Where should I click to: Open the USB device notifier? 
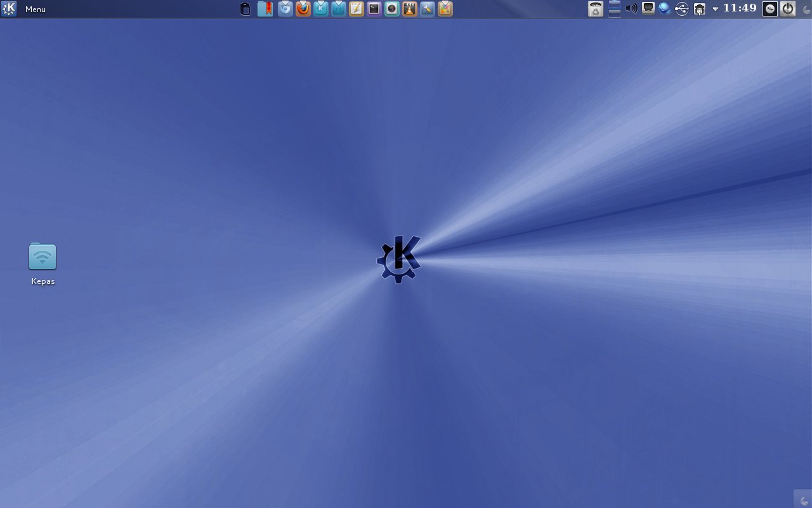click(x=682, y=9)
